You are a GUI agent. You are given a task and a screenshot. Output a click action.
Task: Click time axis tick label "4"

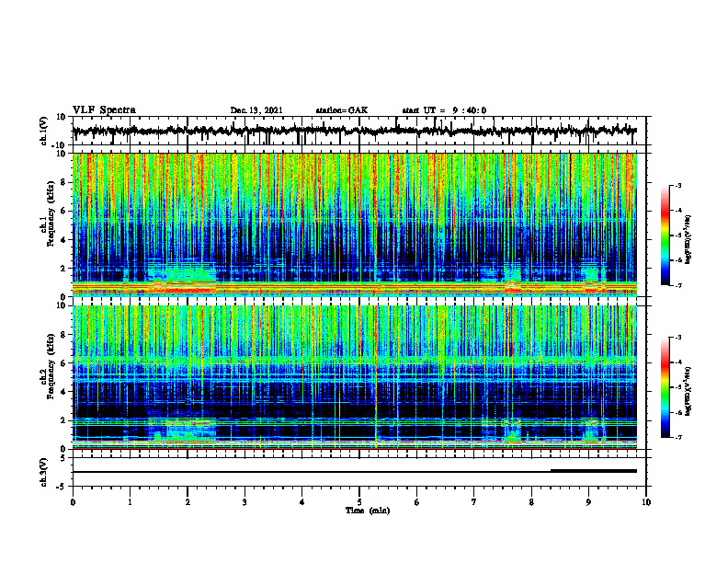[302, 502]
